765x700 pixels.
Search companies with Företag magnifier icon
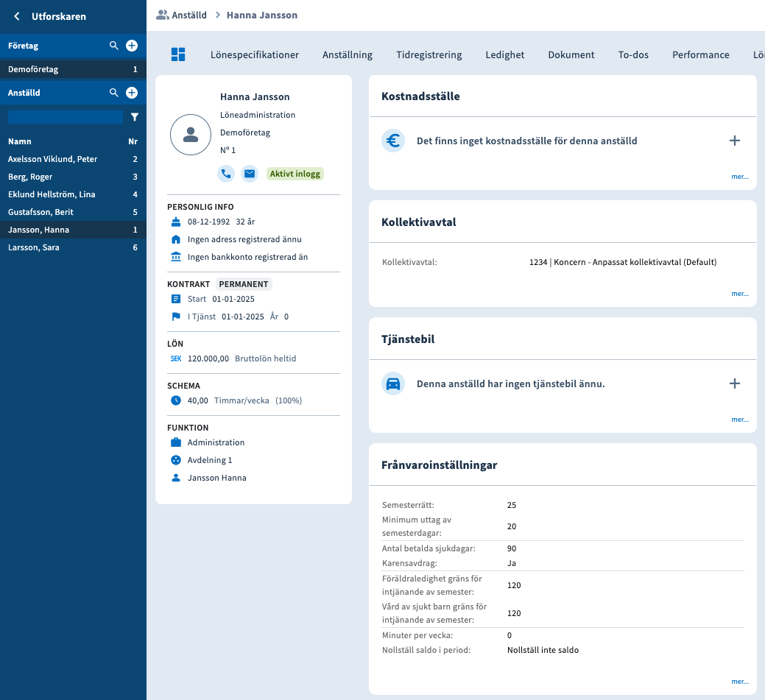click(114, 46)
